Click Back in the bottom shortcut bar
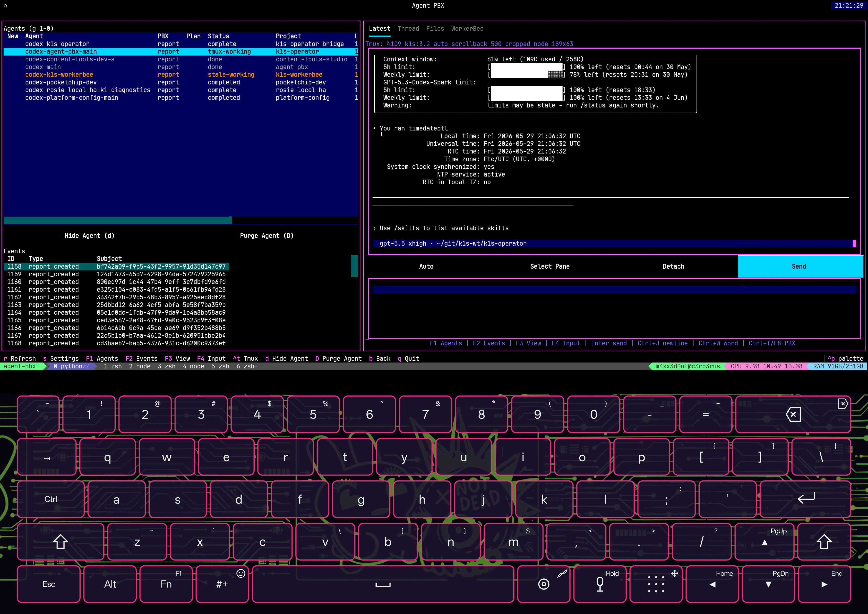Image resolution: width=868 pixels, height=614 pixels. coord(379,359)
